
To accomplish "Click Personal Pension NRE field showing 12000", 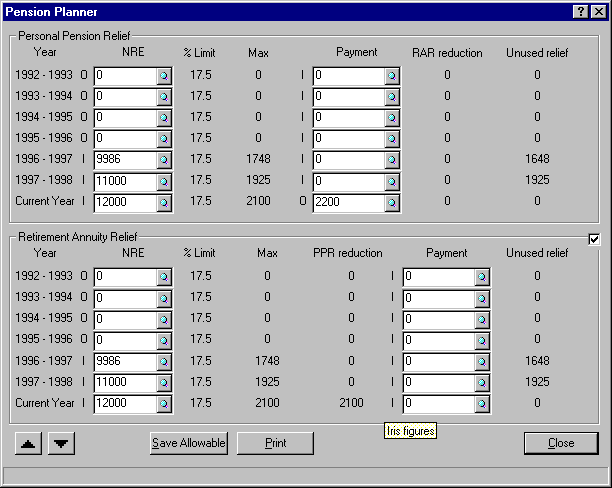I will coord(126,203).
